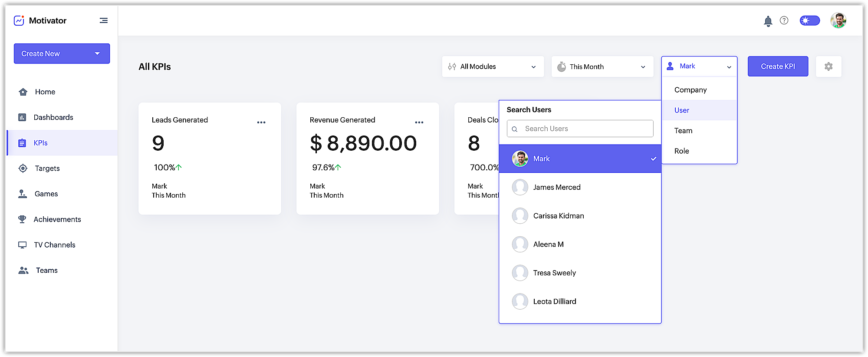Toggle the light/dark theme switch
This screenshot has width=868, height=357.
click(809, 20)
